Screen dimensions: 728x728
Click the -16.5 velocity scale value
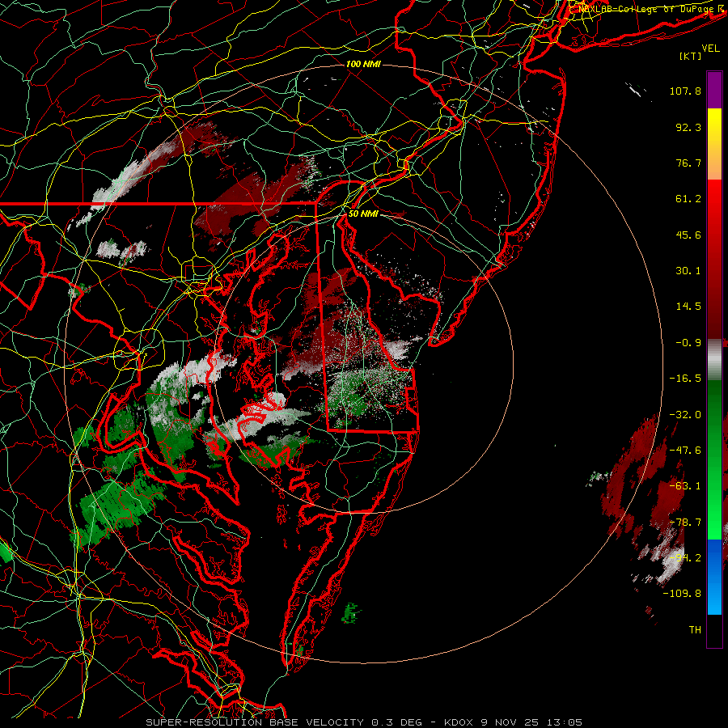point(685,379)
